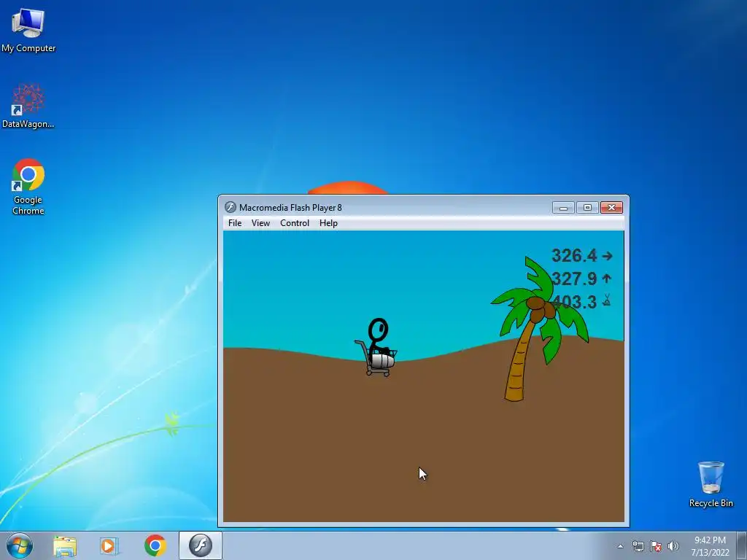Open Windows Explorer from the taskbar

65,545
